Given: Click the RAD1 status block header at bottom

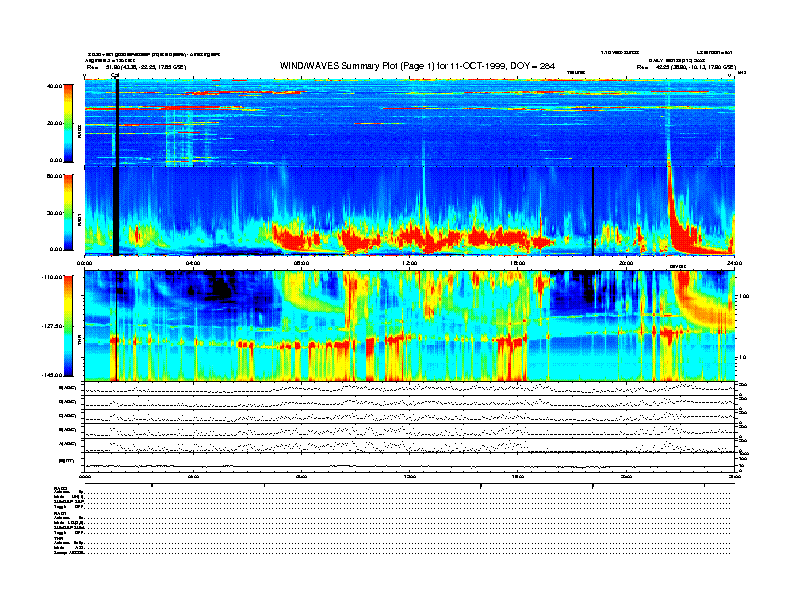Looking at the screenshot, I should (x=60, y=513).
